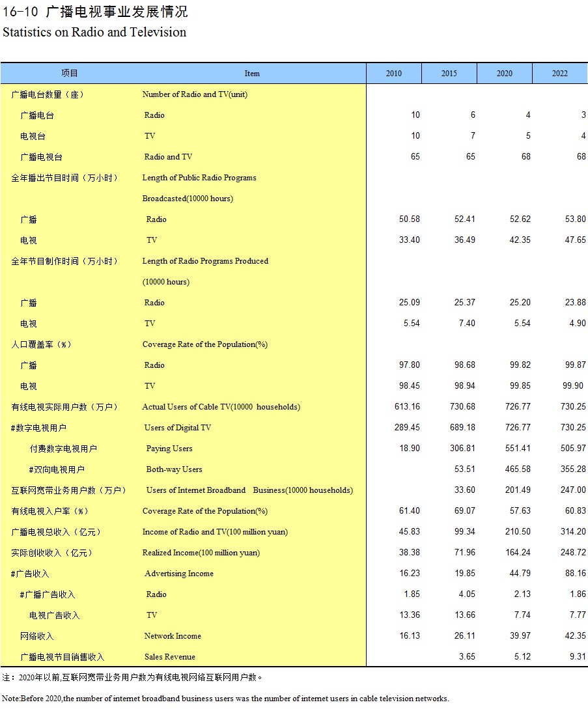Viewport: 588px width, 709px height.
Task: Click 'Length of Radio Programs Produced' label
Action: pos(205,261)
